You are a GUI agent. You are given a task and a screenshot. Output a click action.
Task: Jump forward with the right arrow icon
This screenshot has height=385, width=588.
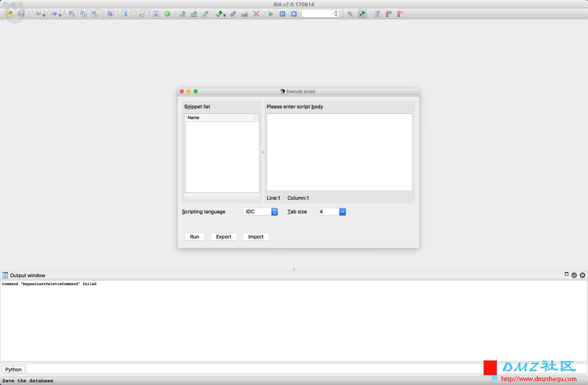pos(55,13)
